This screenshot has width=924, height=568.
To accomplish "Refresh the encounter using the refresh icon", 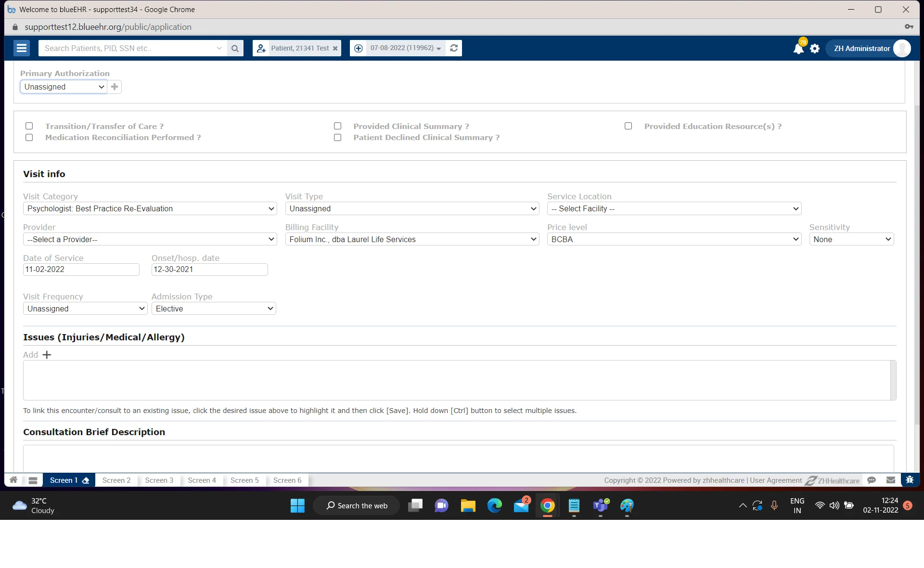I will pos(454,48).
